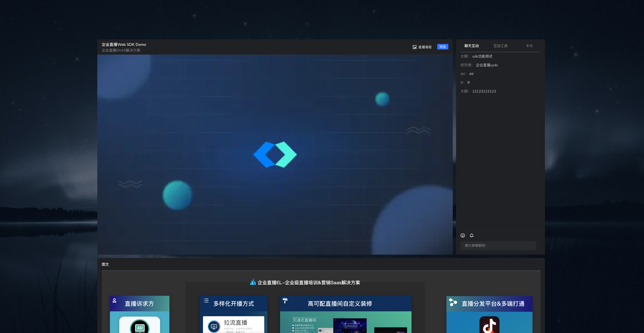The image size is (644, 333).
Task: Click the 拉流直播 round screen icon
Action: coord(214,326)
